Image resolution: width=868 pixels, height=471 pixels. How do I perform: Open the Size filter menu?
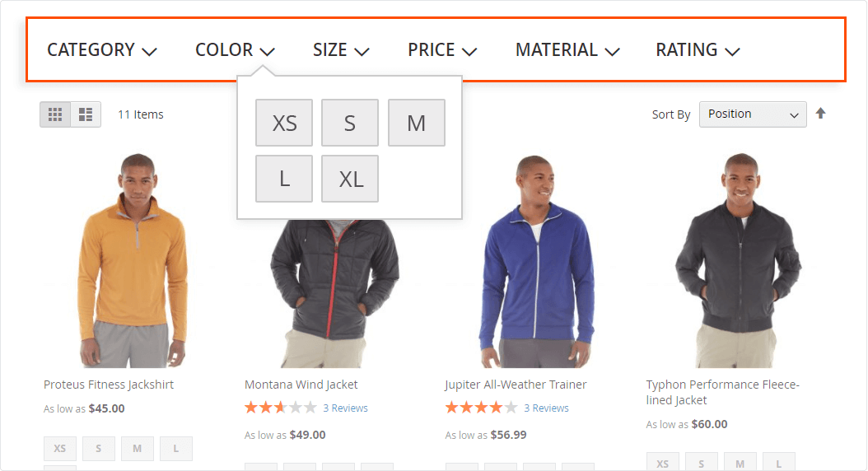pos(340,50)
